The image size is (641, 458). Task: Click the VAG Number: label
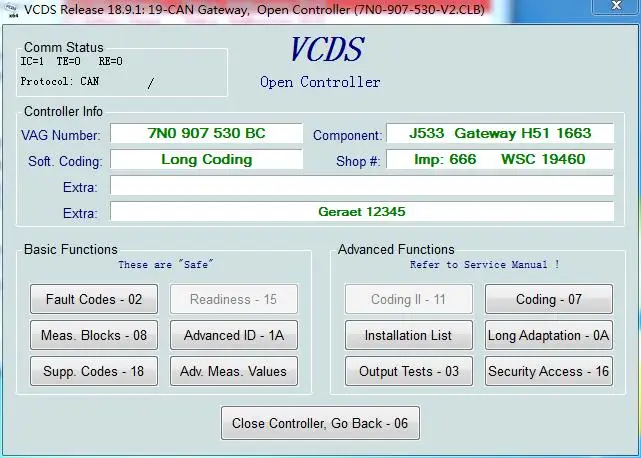[61, 135]
